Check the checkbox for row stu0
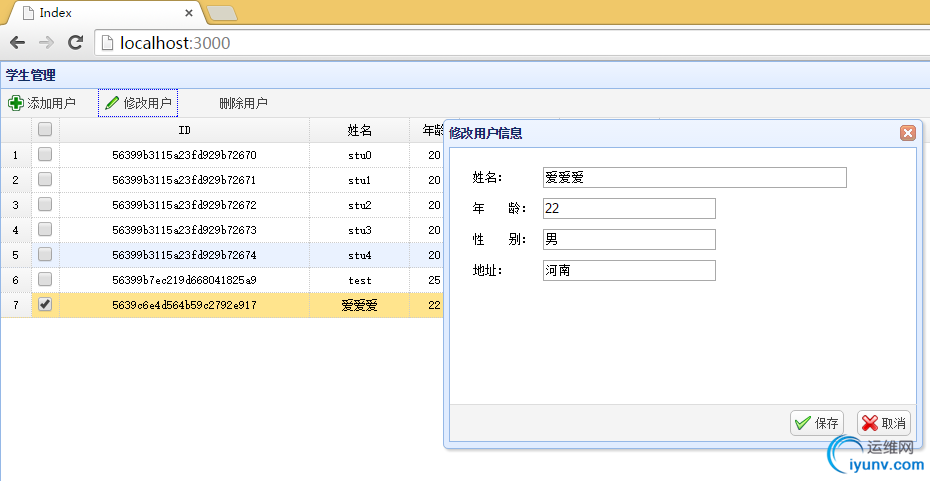The width and height of the screenshot is (930, 481). [45, 154]
